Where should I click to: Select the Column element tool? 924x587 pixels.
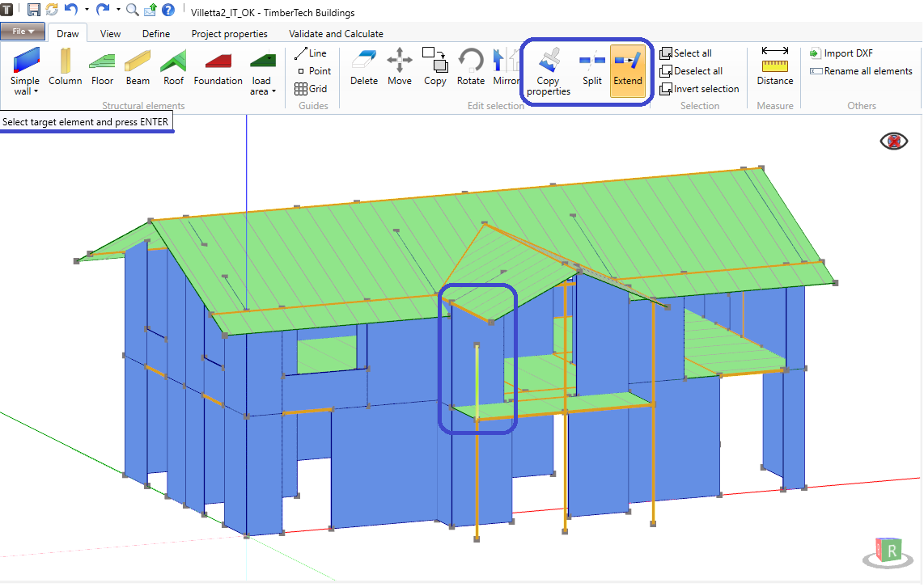point(65,68)
